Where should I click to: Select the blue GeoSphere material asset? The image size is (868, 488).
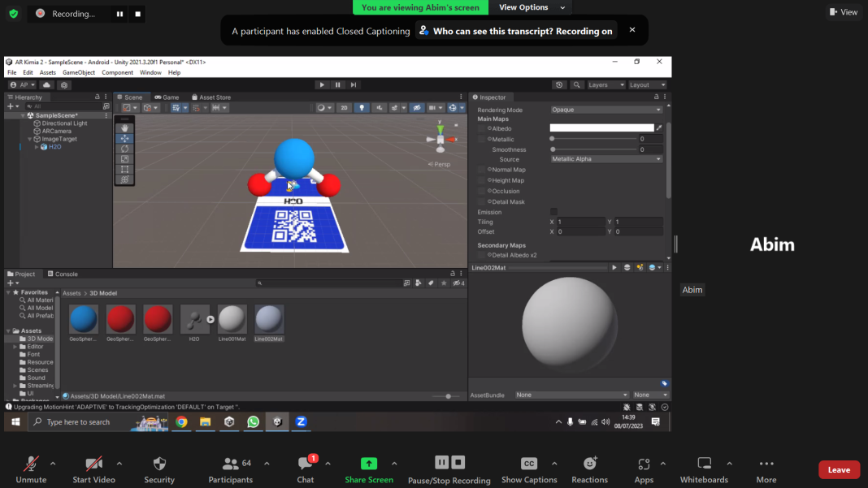pos(84,322)
